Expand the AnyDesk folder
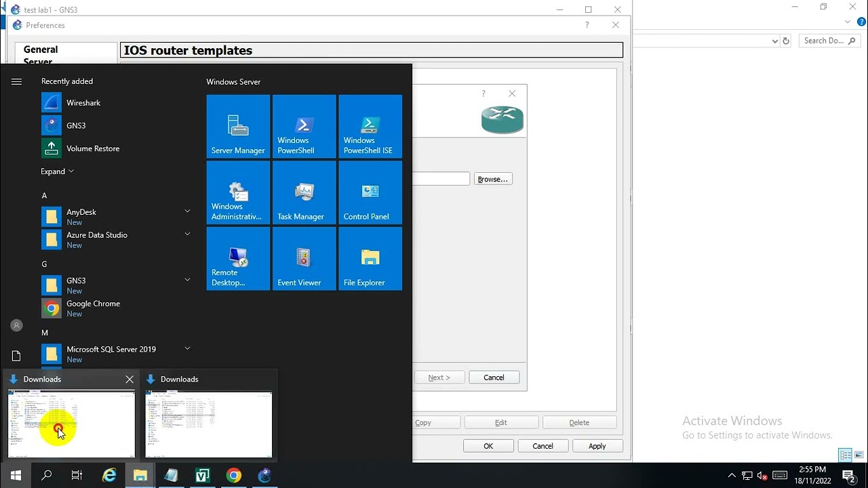This screenshot has width=868, height=488. [187, 211]
